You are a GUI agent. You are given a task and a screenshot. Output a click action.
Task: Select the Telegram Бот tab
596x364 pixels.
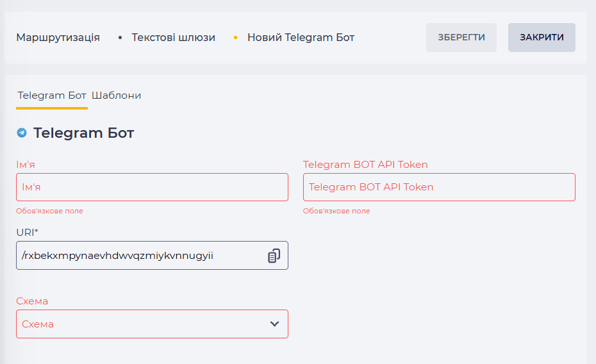(x=52, y=95)
